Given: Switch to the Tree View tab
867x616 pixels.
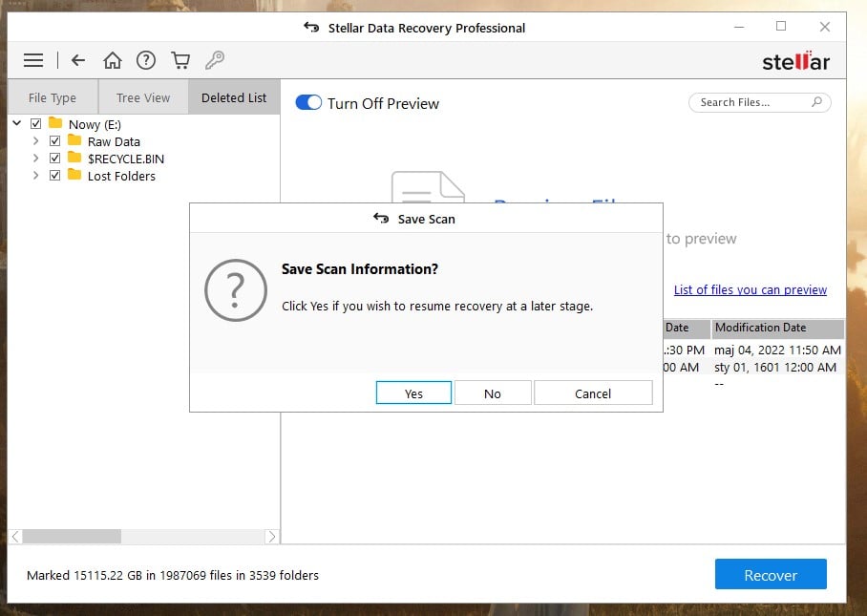Looking at the screenshot, I should (143, 97).
